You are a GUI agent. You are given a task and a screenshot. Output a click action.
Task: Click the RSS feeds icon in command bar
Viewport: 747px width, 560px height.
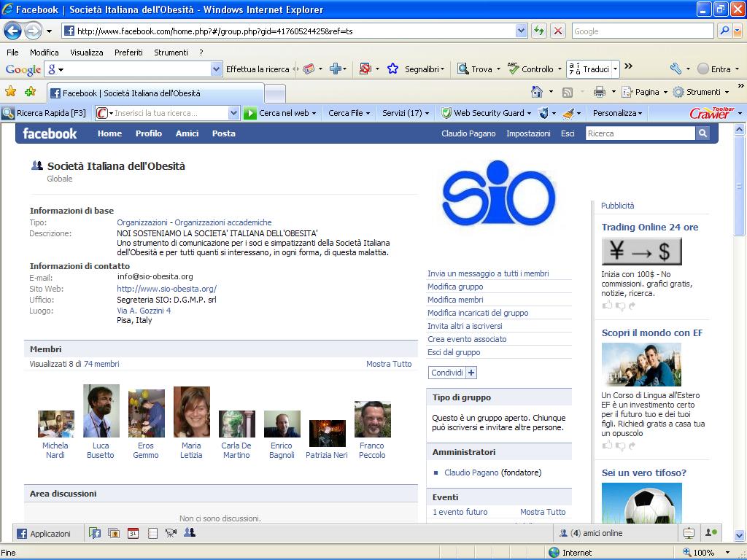tap(568, 93)
